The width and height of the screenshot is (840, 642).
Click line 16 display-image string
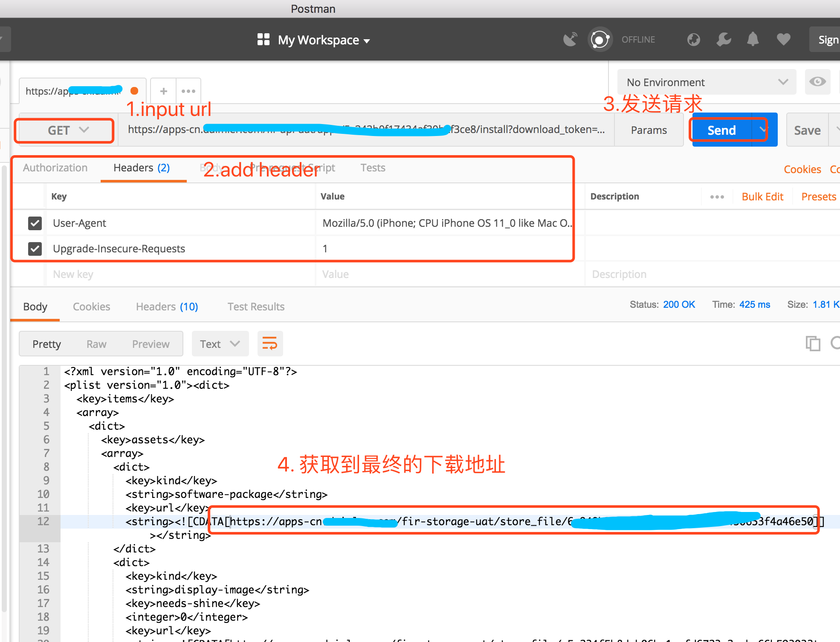tap(217, 590)
